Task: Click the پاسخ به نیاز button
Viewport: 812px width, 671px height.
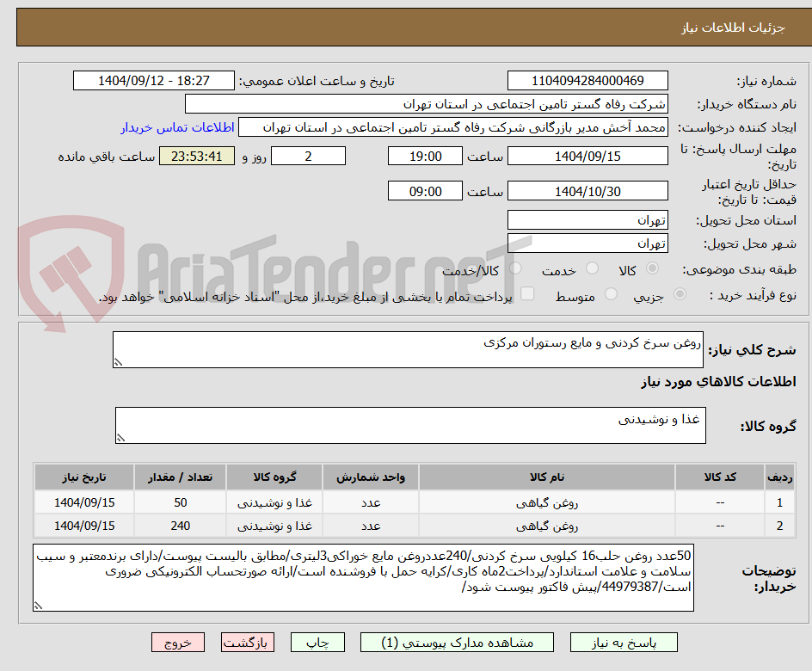Action: point(624,643)
